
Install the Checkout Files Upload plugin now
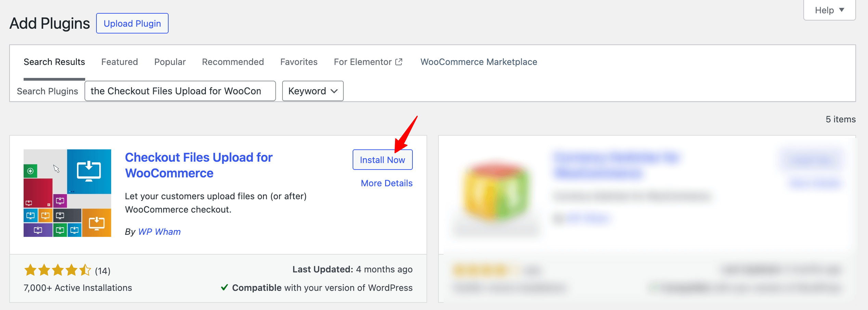382,160
